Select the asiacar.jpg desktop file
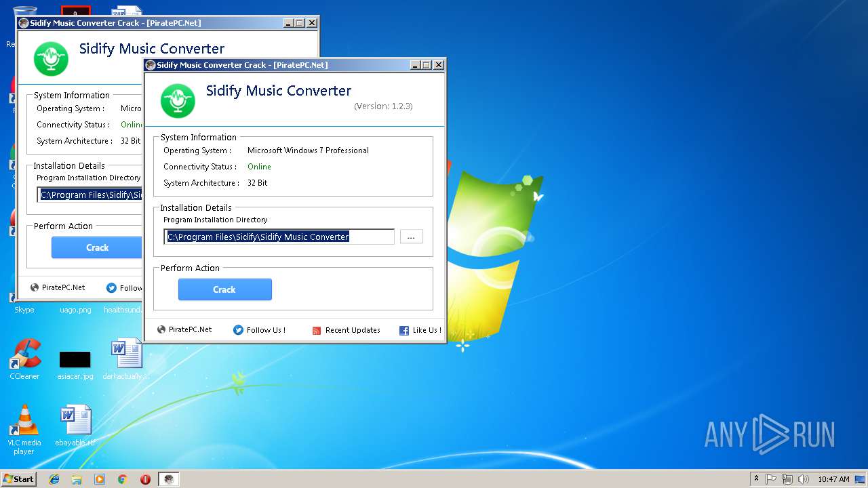868x488 pixels. click(x=75, y=364)
